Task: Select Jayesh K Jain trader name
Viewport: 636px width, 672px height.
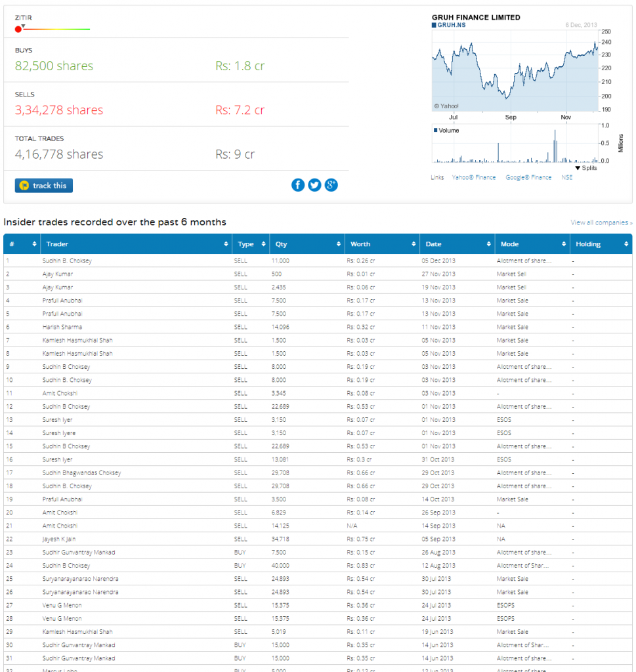Action: click(x=58, y=539)
